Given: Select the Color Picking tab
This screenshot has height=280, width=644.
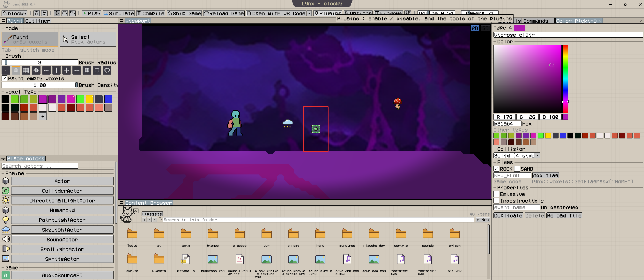Looking at the screenshot, I should click(x=579, y=21).
